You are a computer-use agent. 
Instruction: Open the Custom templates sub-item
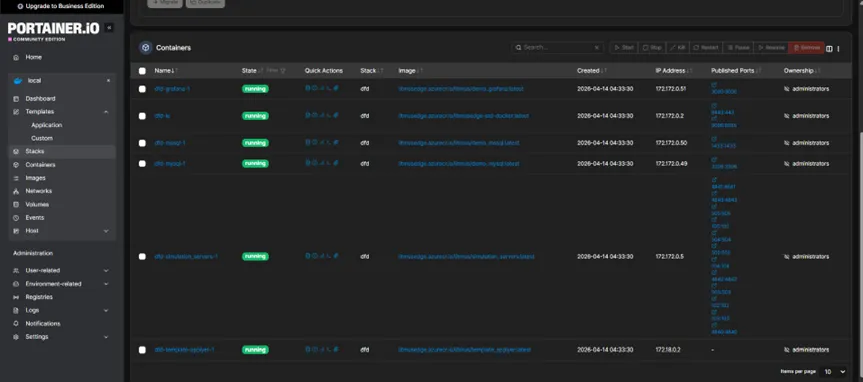(42, 138)
